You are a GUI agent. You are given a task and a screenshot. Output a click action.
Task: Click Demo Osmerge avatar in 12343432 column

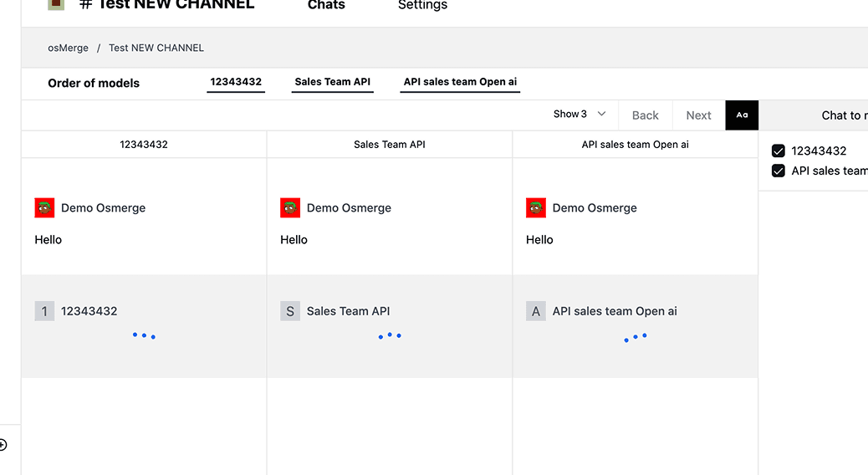tap(44, 208)
